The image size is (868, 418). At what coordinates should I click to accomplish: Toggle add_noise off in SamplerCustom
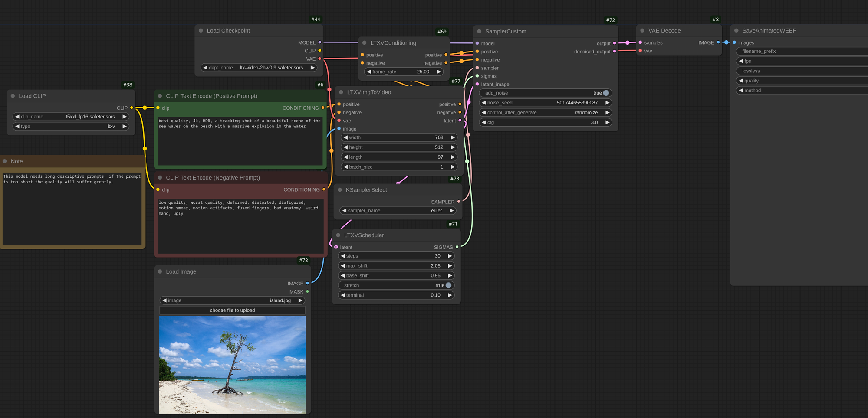click(x=605, y=93)
